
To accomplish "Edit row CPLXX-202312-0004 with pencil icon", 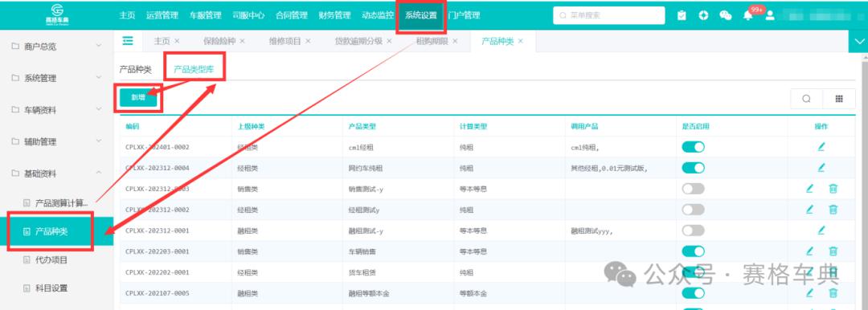I will 821,167.
